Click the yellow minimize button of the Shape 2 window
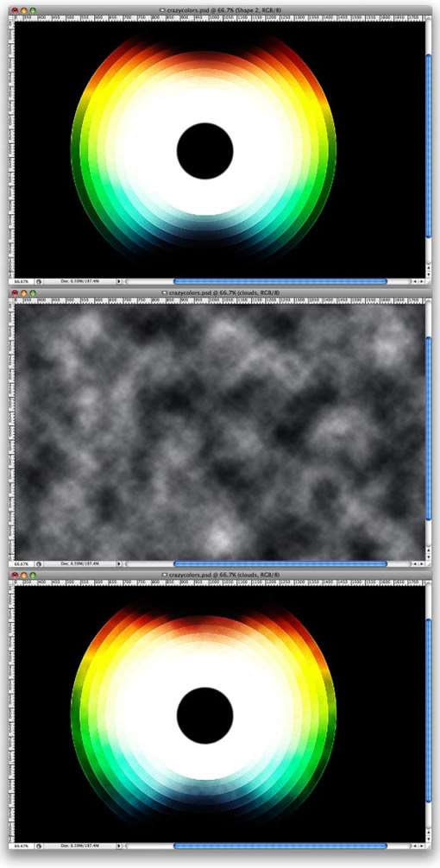 [24, 10]
